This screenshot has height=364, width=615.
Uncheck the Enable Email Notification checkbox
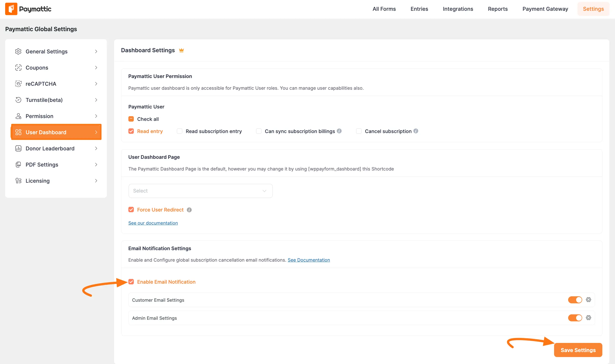click(131, 282)
